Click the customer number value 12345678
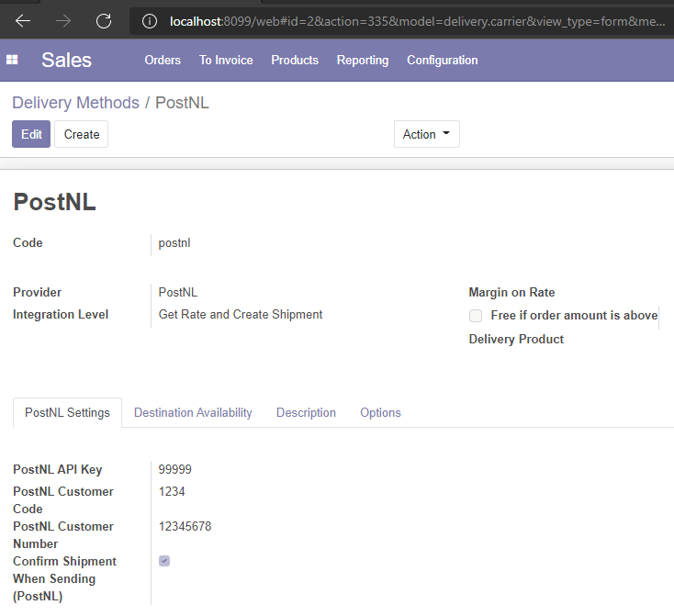Viewport: 674px width, 616px height. 185,526
